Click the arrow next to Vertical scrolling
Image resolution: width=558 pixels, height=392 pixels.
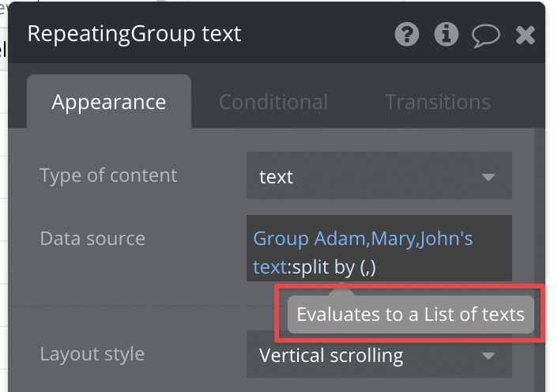tap(488, 356)
